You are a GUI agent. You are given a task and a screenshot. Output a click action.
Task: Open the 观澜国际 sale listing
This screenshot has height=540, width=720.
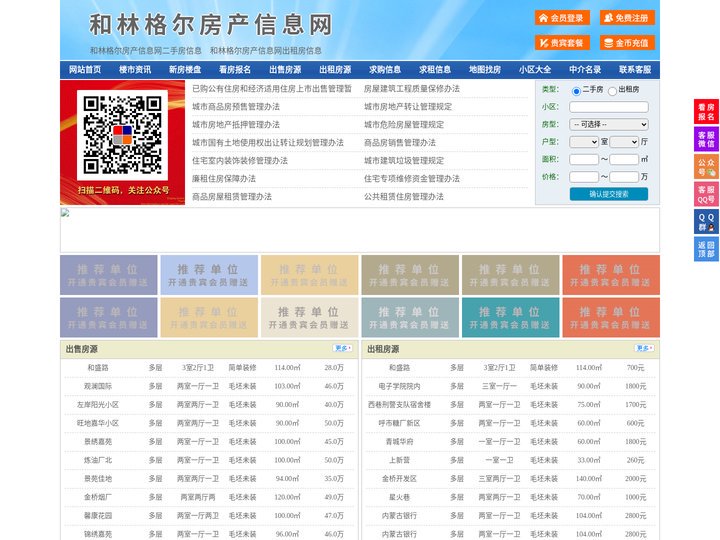98,387
